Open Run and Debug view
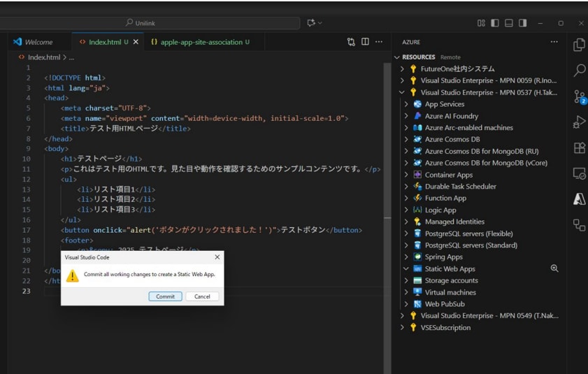The image size is (588, 374). click(x=579, y=122)
